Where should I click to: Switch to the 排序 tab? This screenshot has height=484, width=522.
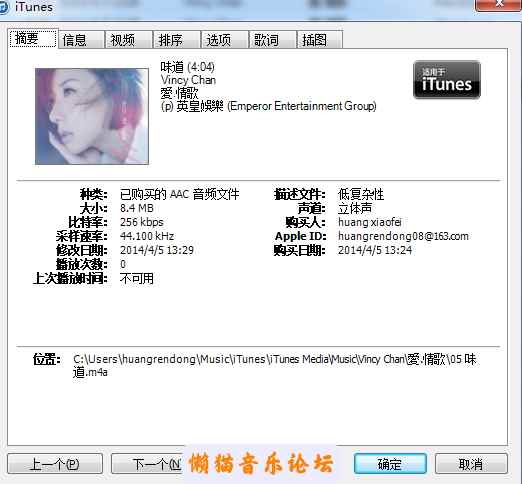[177, 40]
